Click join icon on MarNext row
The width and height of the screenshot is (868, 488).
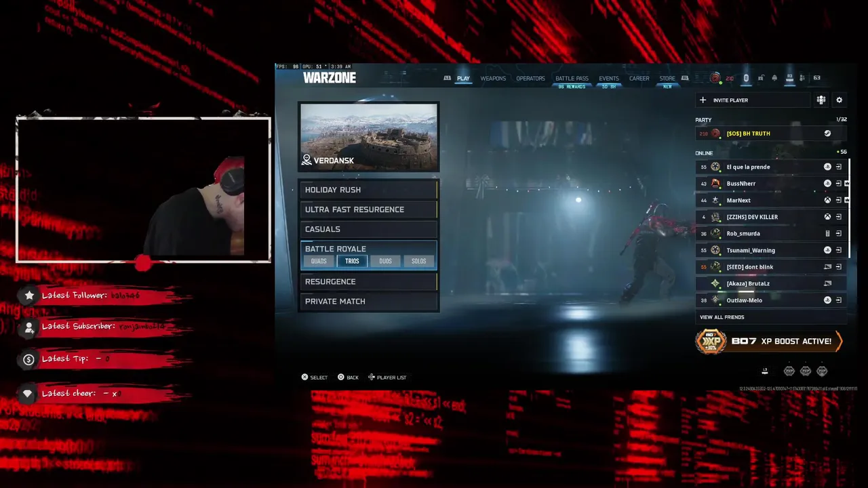click(x=839, y=200)
